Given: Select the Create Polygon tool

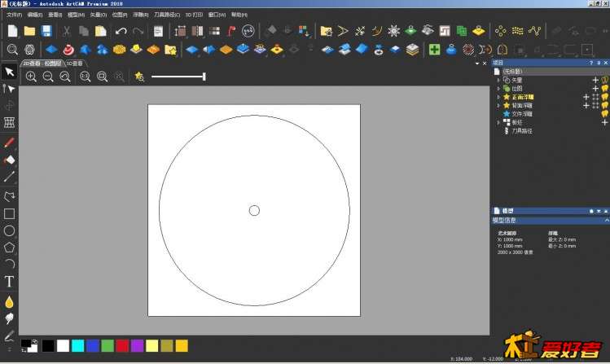Looking at the screenshot, I should (x=10, y=247).
